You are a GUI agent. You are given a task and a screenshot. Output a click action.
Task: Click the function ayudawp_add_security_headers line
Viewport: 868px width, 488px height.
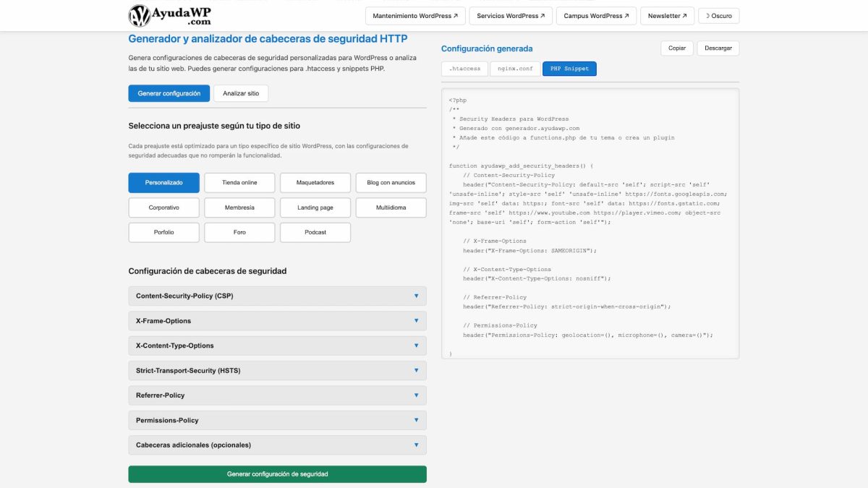[x=521, y=166]
